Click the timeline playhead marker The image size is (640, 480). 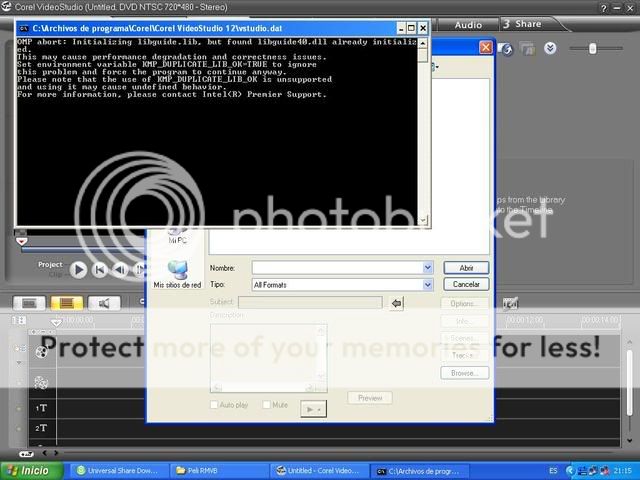[56, 323]
